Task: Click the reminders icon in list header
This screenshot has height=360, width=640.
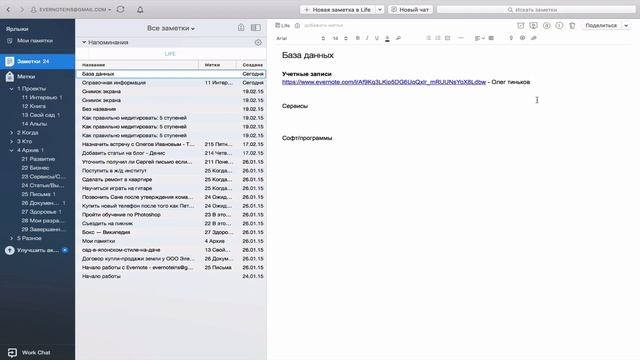Action: point(241,28)
